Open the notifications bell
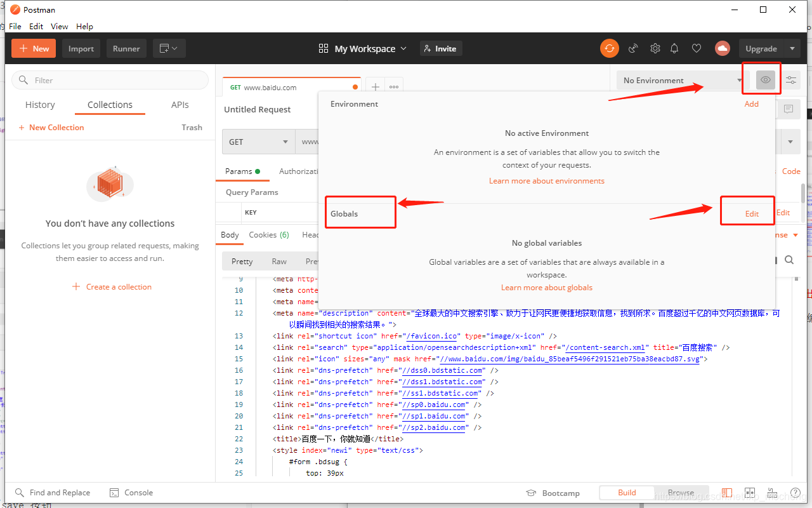Viewport: 812px width, 508px height. coord(674,48)
